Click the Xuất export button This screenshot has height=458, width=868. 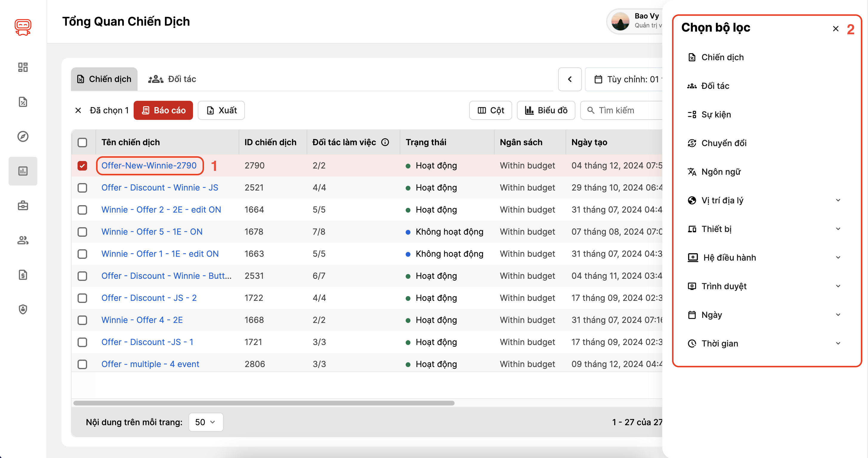(x=221, y=110)
